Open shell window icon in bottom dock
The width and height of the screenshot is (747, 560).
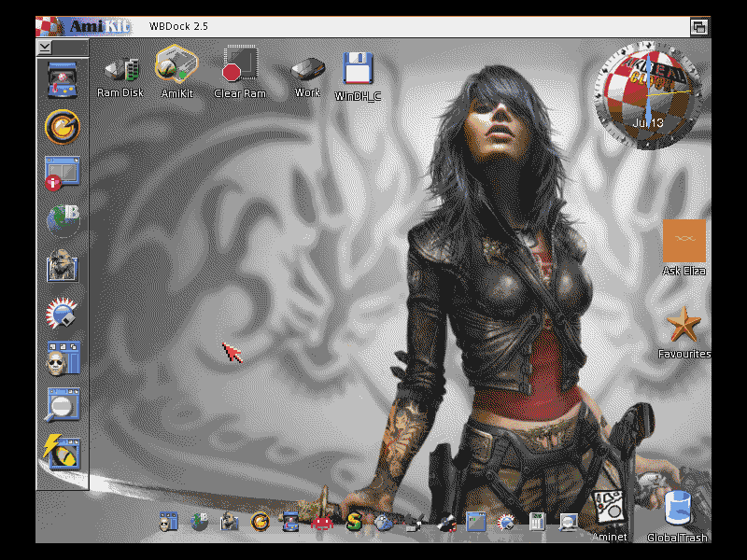(475, 522)
